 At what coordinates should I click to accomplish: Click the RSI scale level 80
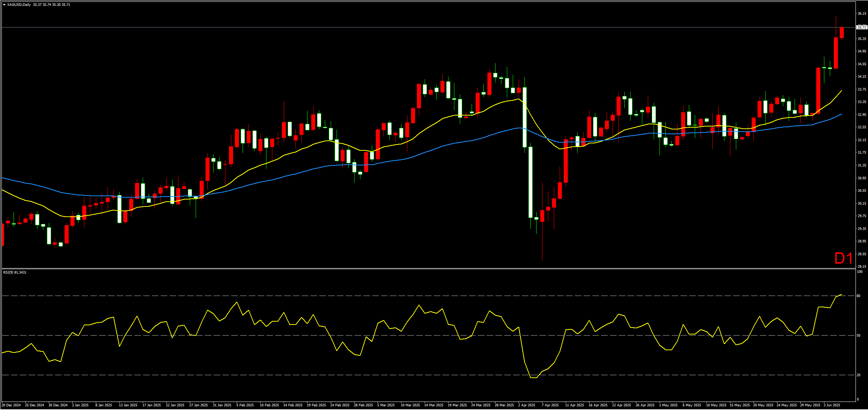tap(858, 296)
